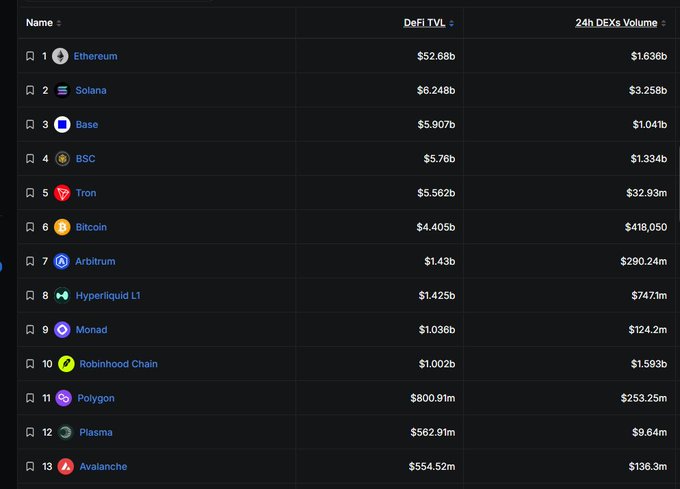Select Tron TVL value $5.562b
This screenshot has width=680, height=489.
coord(436,193)
